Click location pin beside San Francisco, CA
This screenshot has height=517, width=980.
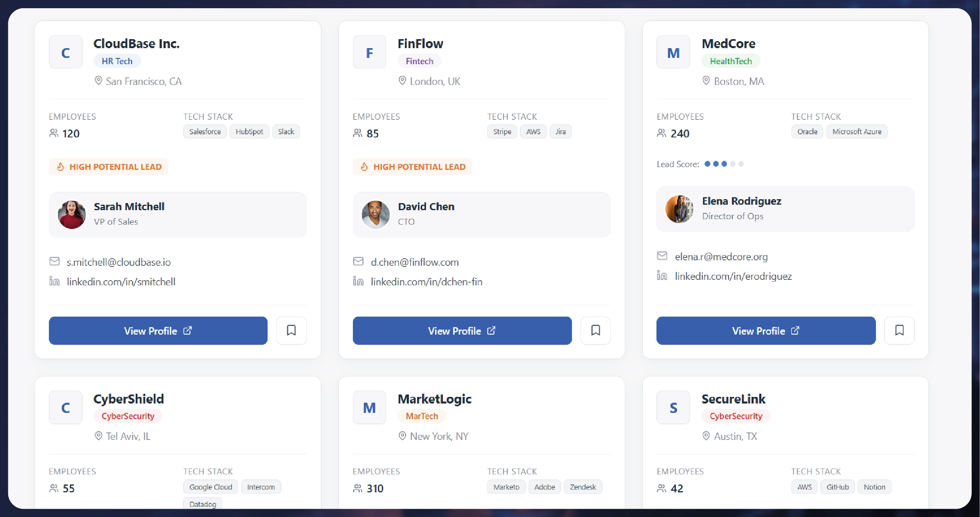point(98,81)
